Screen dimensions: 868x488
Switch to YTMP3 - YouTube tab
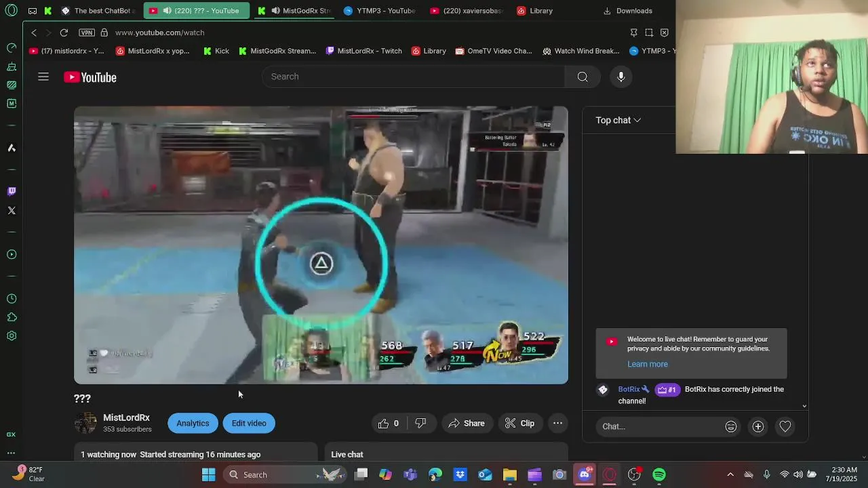379,11
